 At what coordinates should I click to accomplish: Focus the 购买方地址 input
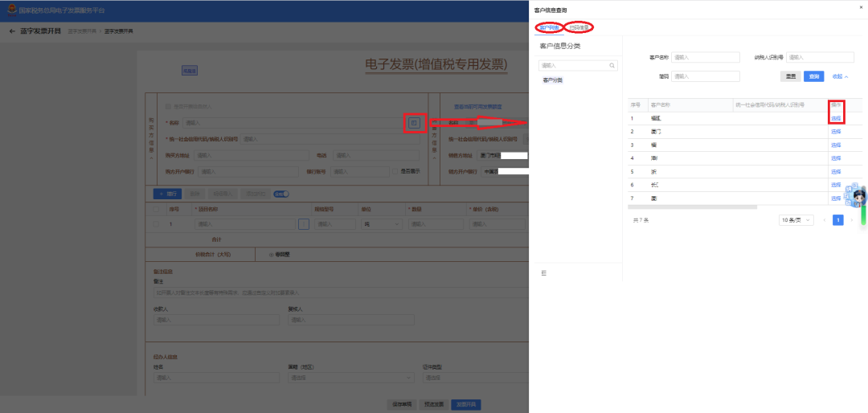(252, 156)
